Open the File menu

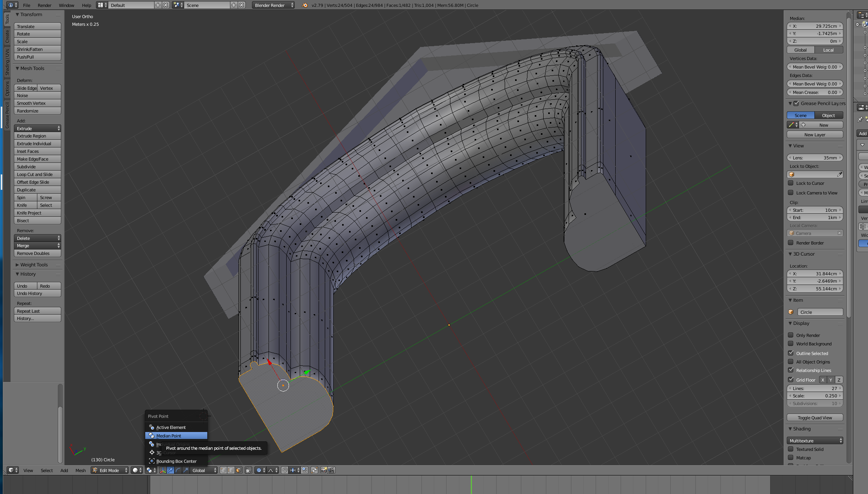[x=27, y=5]
